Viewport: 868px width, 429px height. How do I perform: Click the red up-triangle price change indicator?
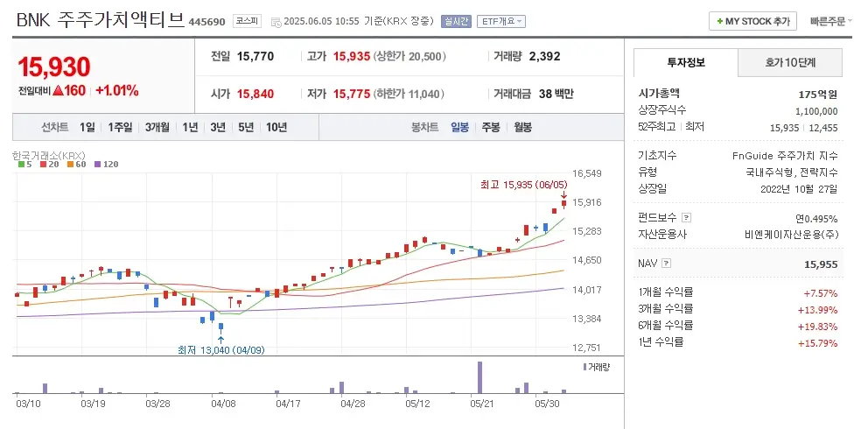[57, 90]
